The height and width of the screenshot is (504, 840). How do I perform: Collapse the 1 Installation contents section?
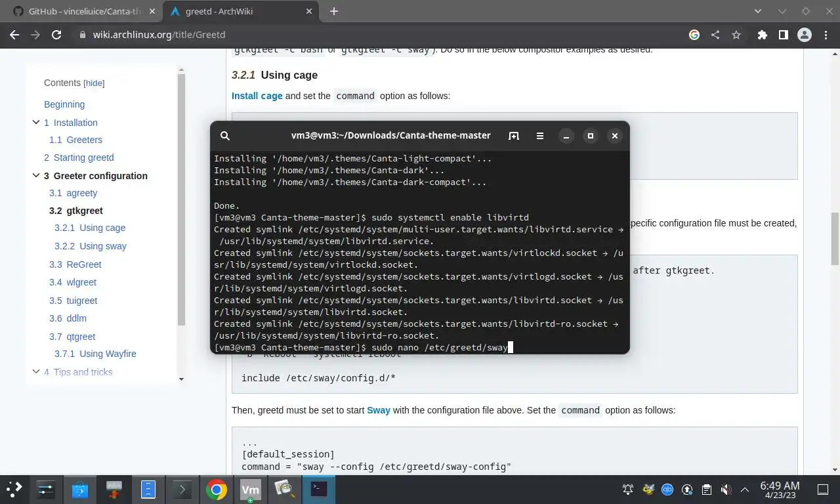tap(36, 122)
